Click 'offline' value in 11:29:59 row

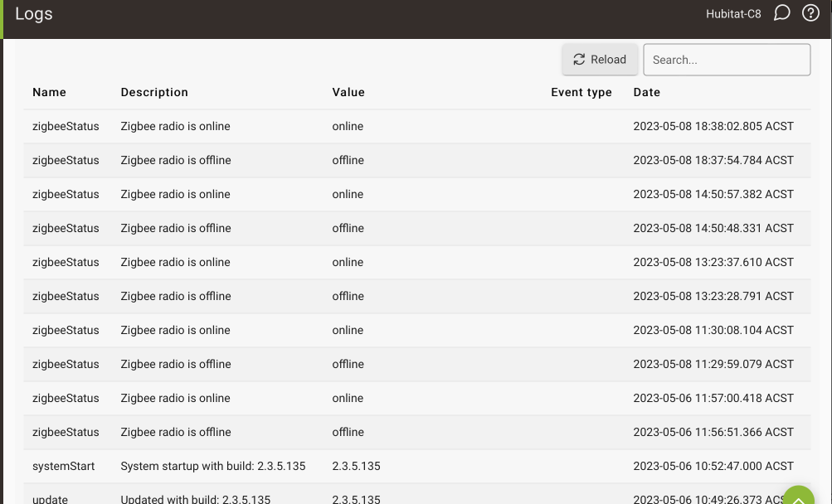348,364
